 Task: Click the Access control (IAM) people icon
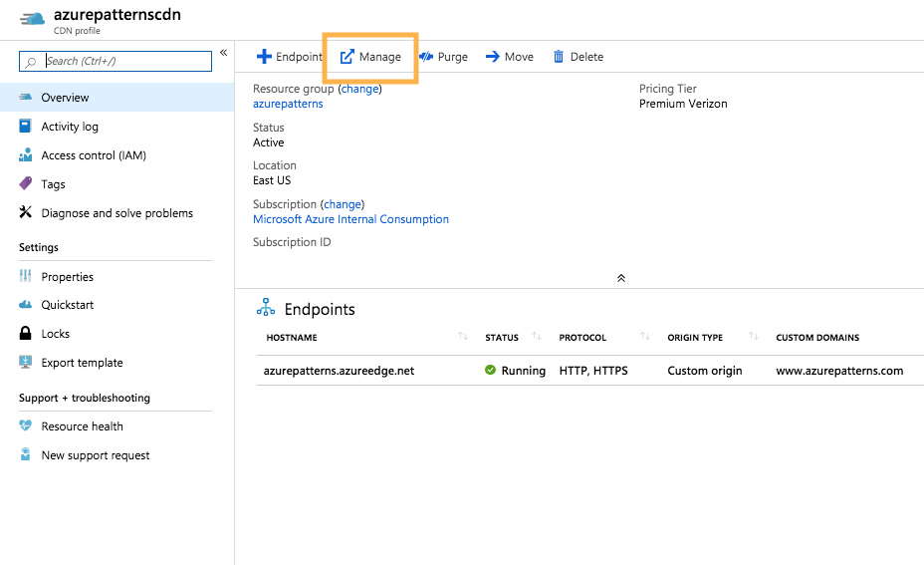(x=25, y=155)
